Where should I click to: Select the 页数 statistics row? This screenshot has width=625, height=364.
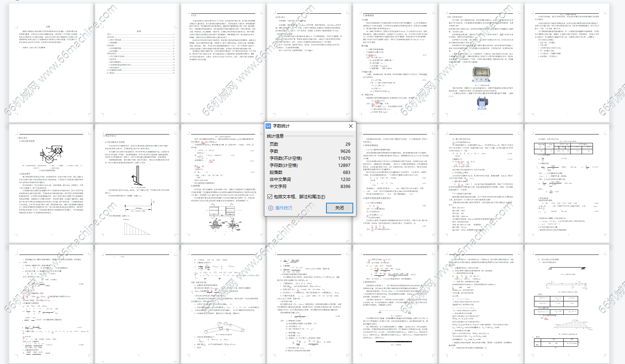(310, 144)
